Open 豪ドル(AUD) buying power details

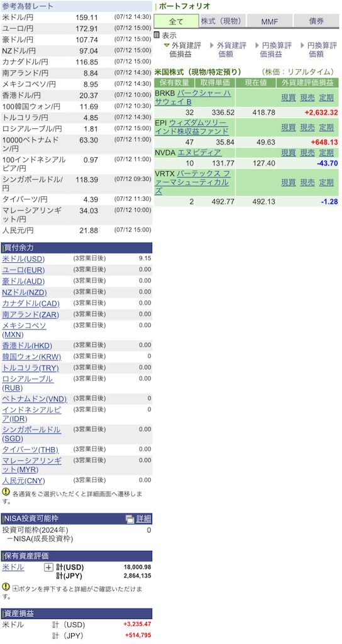click(23, 281)
